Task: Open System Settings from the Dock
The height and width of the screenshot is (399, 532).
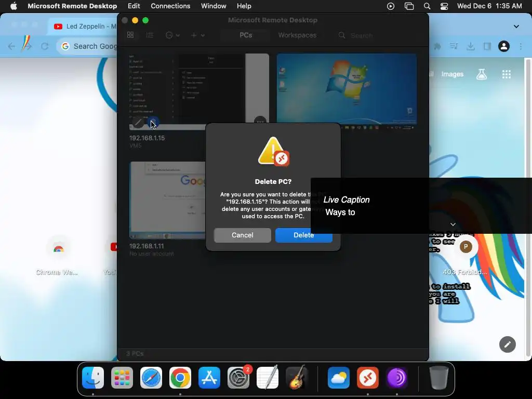Action: [x=238, y=377]
